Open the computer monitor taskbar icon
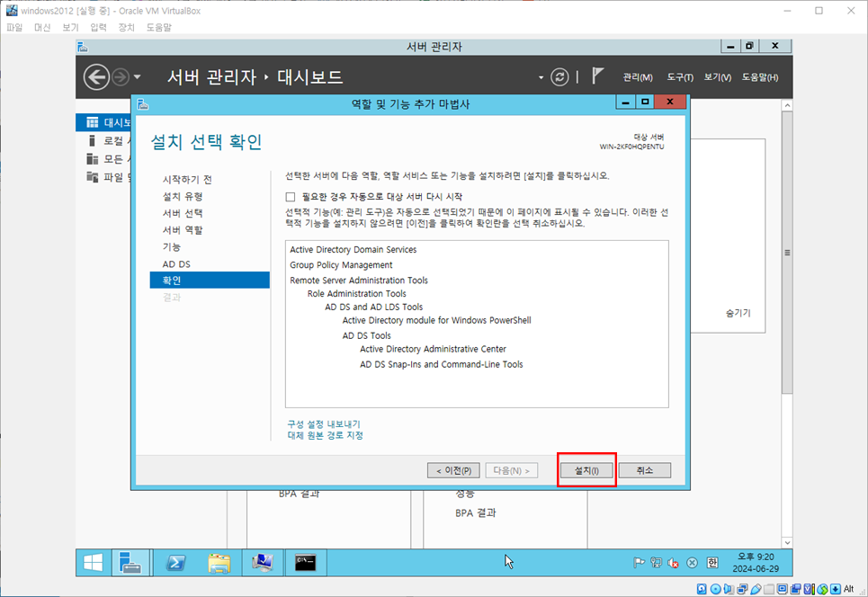The image size is (868, 597). click(263, 563)
